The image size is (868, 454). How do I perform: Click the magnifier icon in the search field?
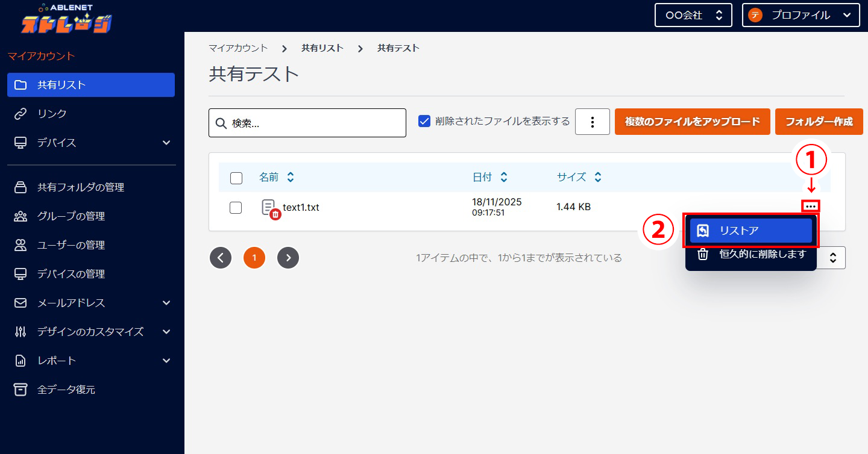[221, 123]
